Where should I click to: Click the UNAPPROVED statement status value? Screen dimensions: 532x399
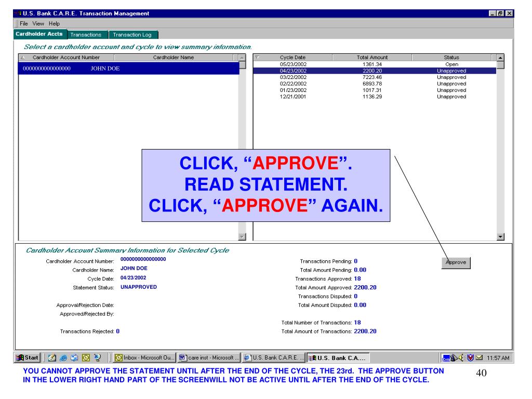pyautogui.click(x=138, y=287)
